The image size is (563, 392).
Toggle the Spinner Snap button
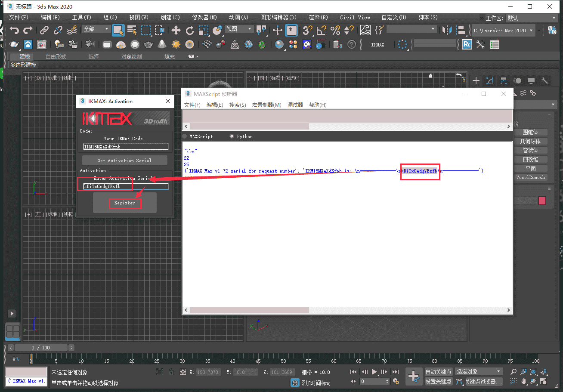[349, 30]
